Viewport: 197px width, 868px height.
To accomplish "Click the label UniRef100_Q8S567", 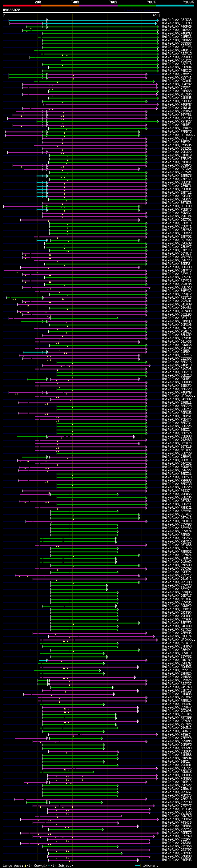I will (x=177, y=43).
